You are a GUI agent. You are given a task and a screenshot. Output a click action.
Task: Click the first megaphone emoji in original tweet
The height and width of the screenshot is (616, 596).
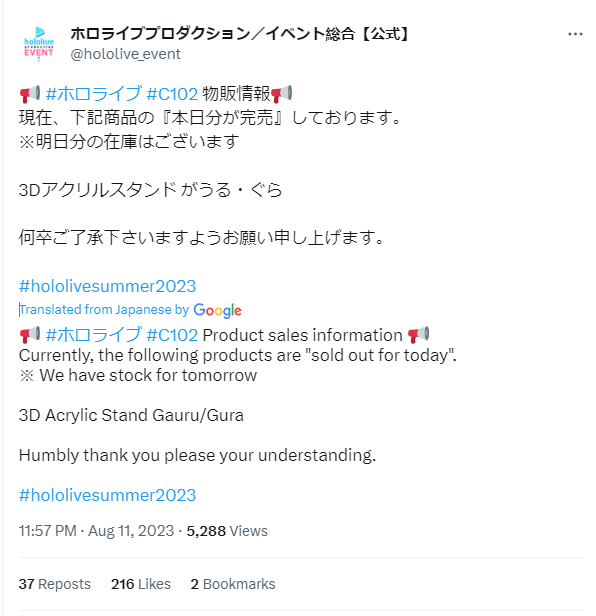(x=30, y=94)
